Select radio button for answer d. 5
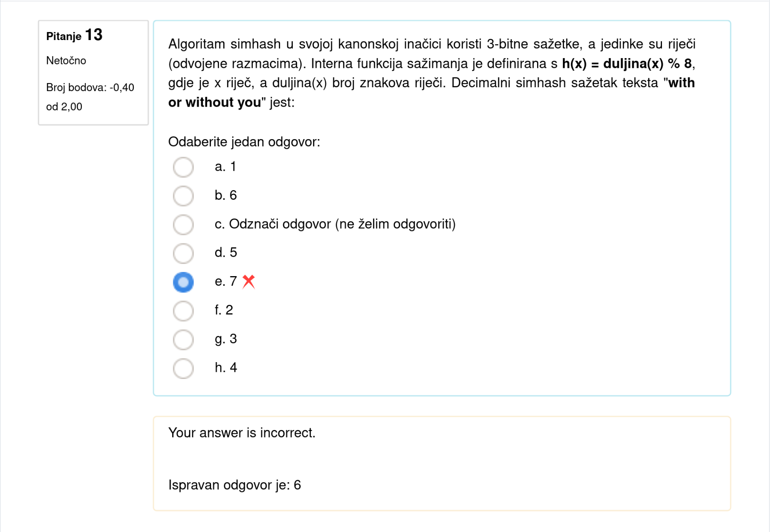This screenshot has height=532, width=770. coord(183,253)
